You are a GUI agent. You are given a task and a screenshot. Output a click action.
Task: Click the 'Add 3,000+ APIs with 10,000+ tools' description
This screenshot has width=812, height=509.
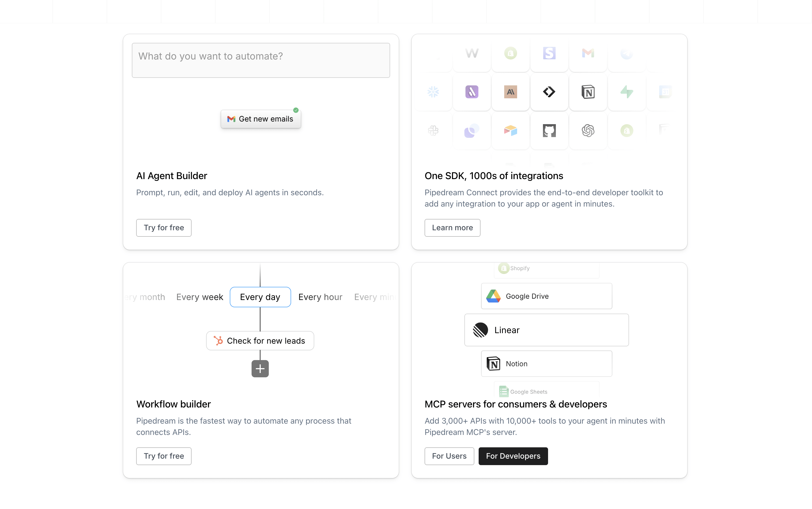point(545,427)
